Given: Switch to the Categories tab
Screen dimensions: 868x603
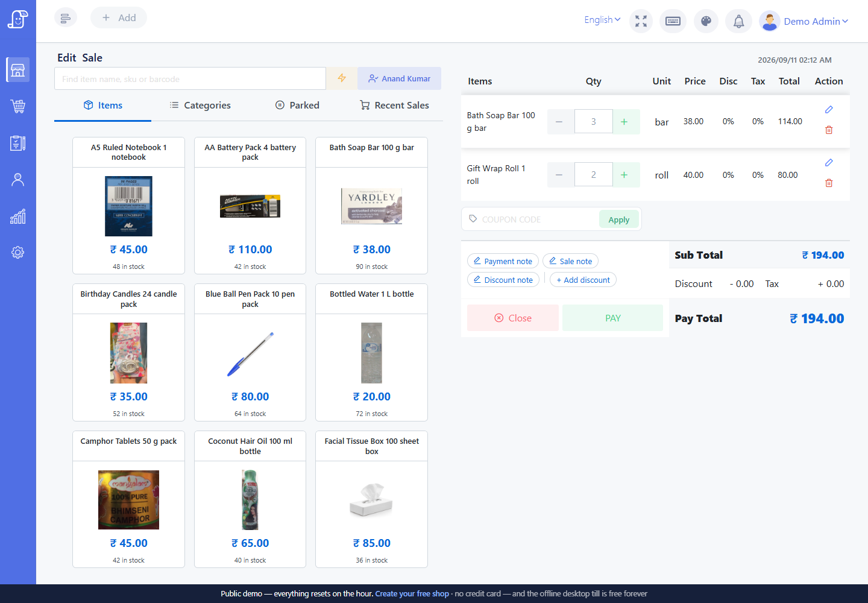Looking at the screenshot, I should (x=200, y=105).
